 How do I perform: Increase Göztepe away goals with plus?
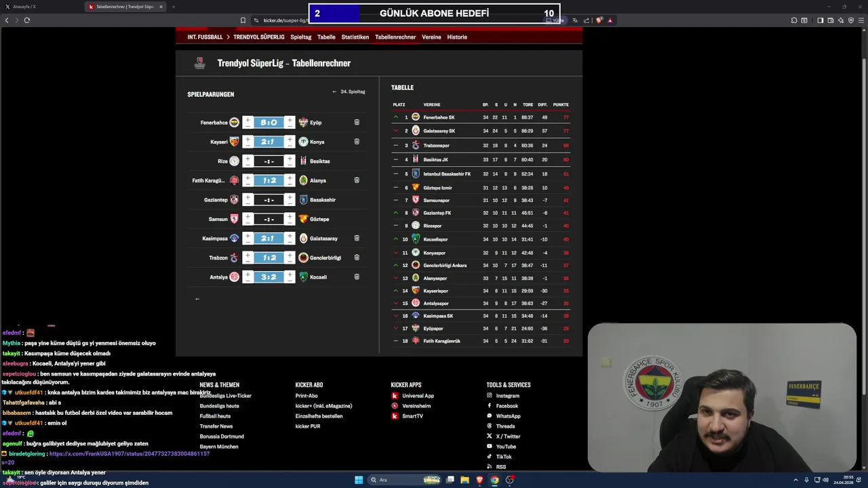pos(290,217)
